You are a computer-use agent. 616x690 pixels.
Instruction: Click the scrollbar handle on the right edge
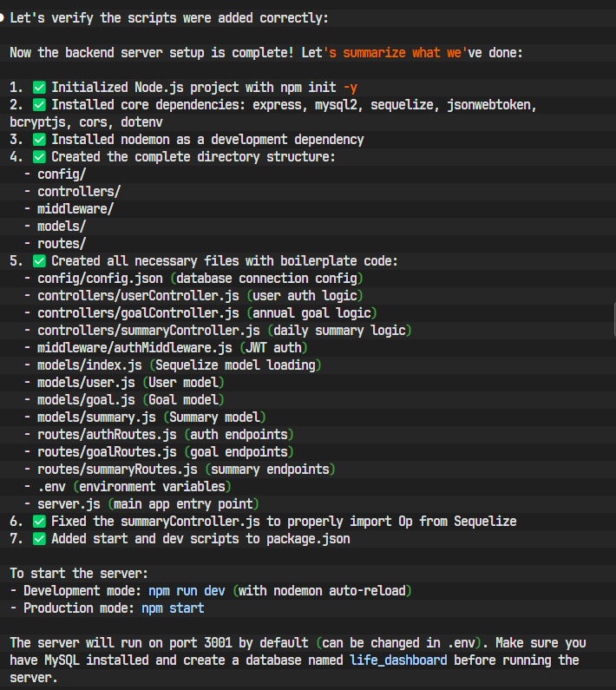[613, 319]
